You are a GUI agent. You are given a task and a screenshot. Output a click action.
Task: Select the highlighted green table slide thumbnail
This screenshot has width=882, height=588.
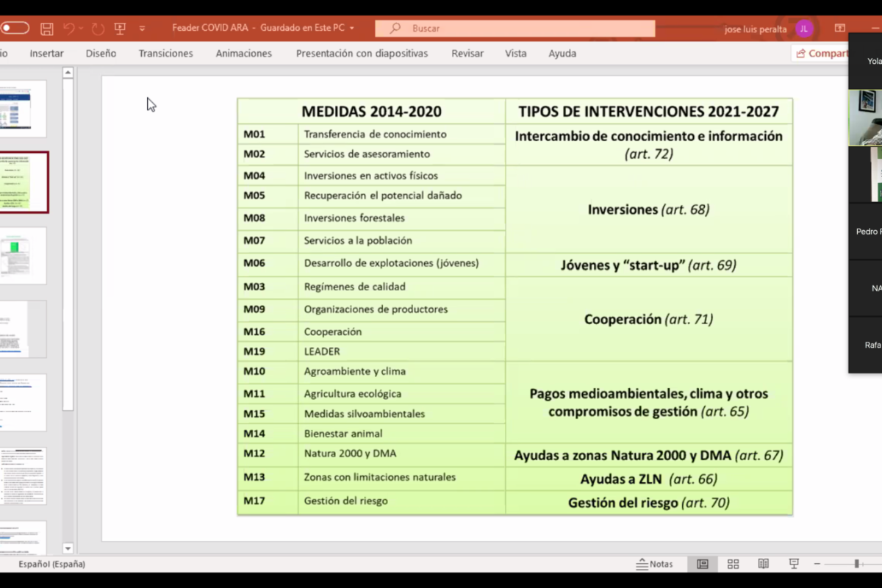(24, 182)
